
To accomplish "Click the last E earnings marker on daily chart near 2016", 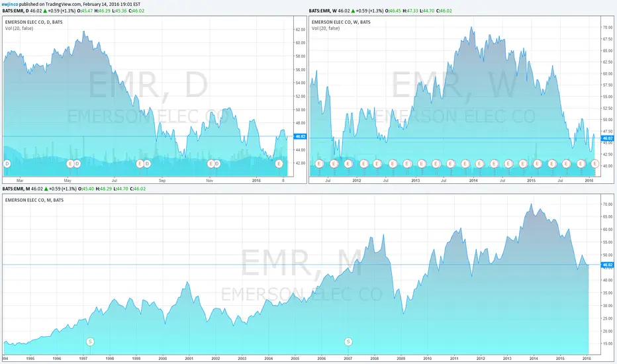I will coord(279,163).
